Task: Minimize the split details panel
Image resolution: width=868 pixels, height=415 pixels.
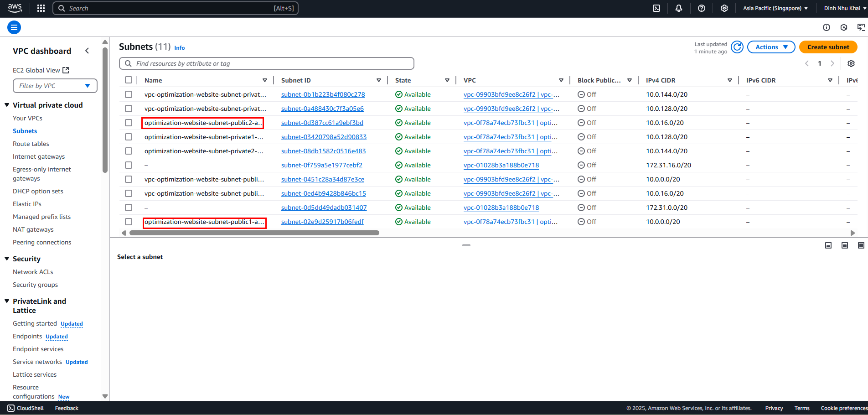Action: tap(828, 245)
